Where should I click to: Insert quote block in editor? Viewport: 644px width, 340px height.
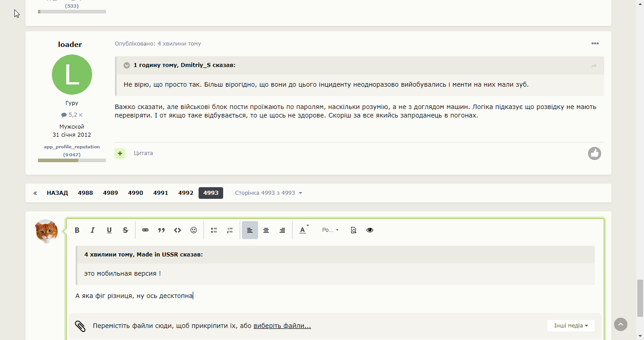161,230
